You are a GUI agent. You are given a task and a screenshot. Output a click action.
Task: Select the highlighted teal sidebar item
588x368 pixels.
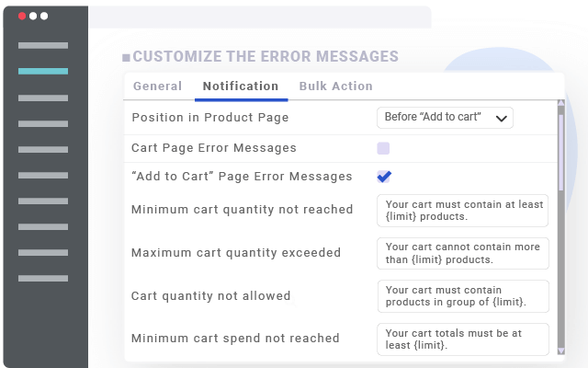pyautogui.click(x=42, y=71)
